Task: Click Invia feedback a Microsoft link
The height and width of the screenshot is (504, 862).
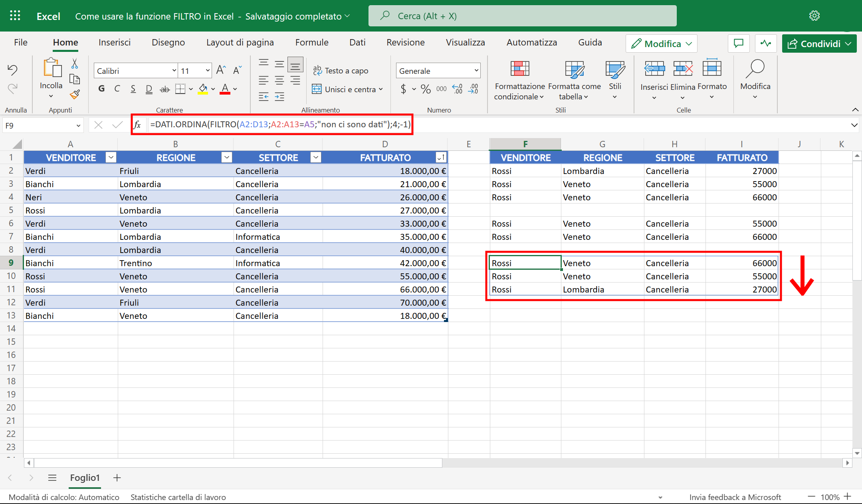Action: coord(735,497)
